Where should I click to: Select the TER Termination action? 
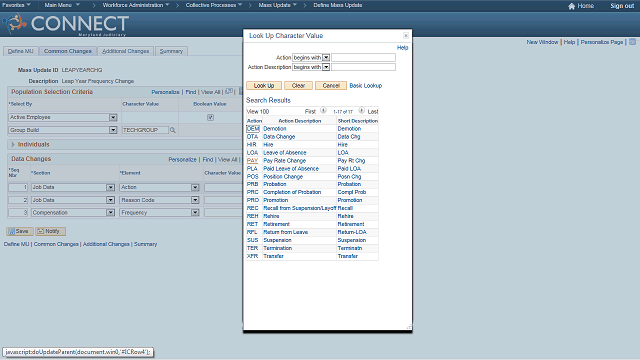(x=253, y=248)
